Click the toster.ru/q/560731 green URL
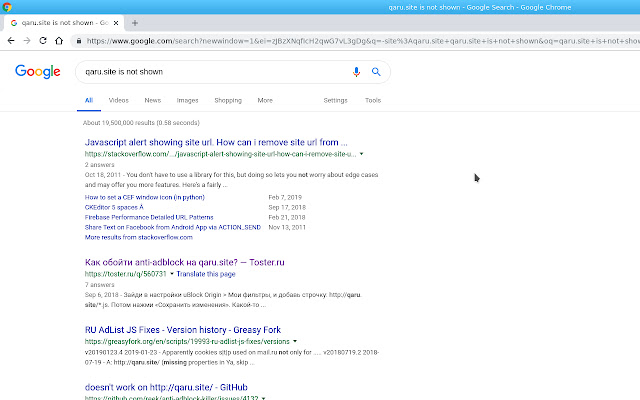The height and width of the screenshot is (400, 640). [125, 274]
